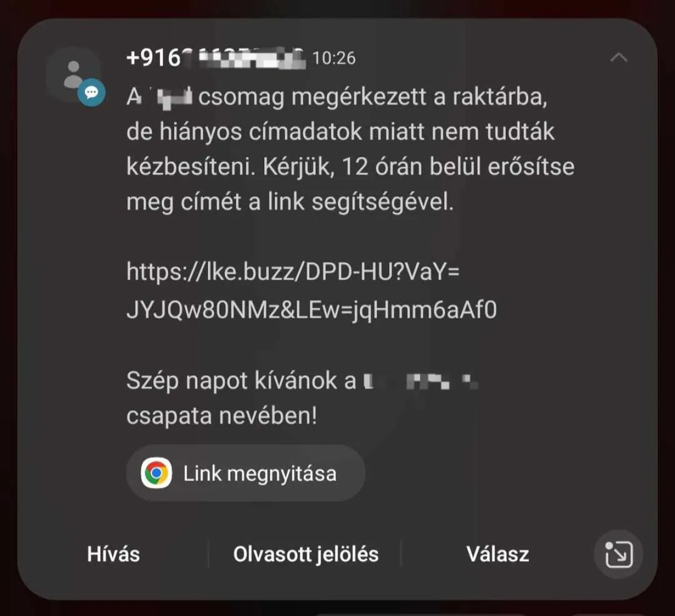Open the link via Link megnyitása
This screenshot has height=616, width=675.
pyautogui.click(x=246, y=473)
